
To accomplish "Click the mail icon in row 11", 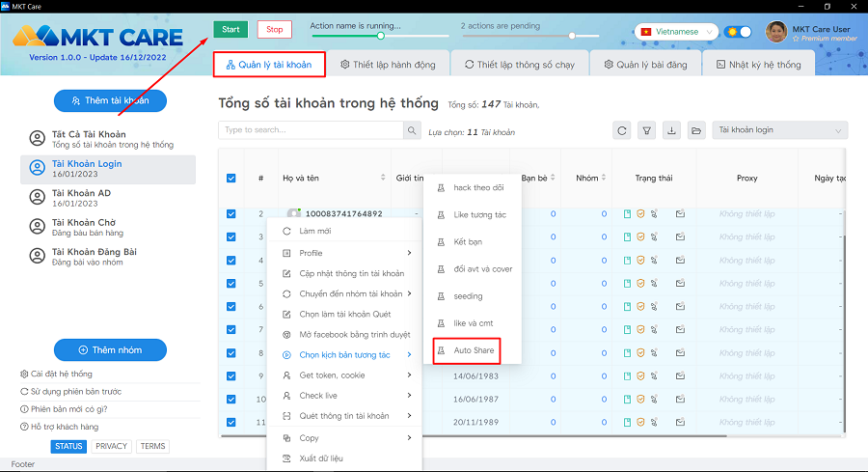I will tap(680, 422).
